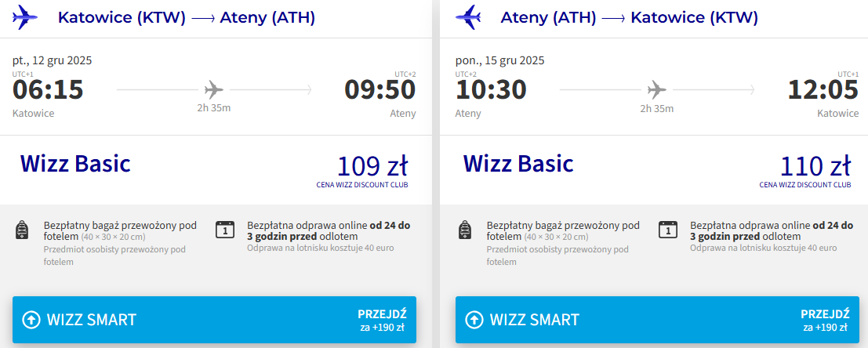This screenshot has width=868, height=348.
Task: Click the backpack icon in the outbound panel
Action: tap(22, 230)
